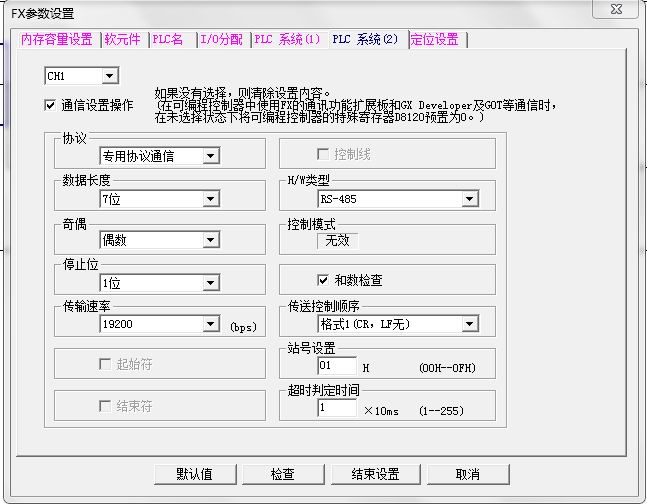
Task: Go to the I/O分配 tab
Action: [x=220, y=40]
